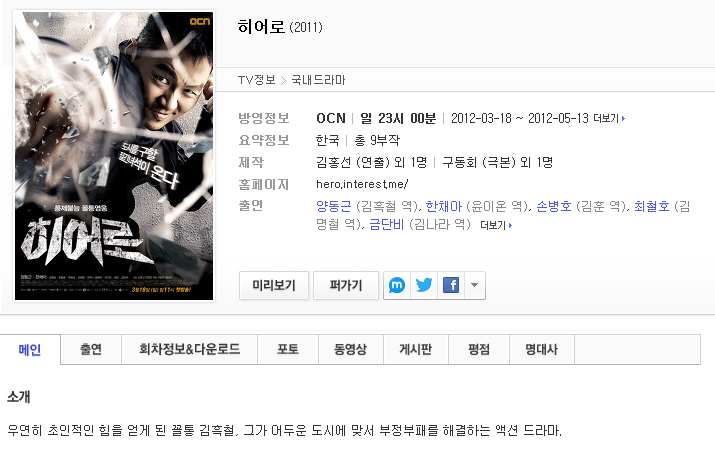This screenshot has width=715, height=456.
Task: Switch to the 동영상 tab
Action: (351, 349)
